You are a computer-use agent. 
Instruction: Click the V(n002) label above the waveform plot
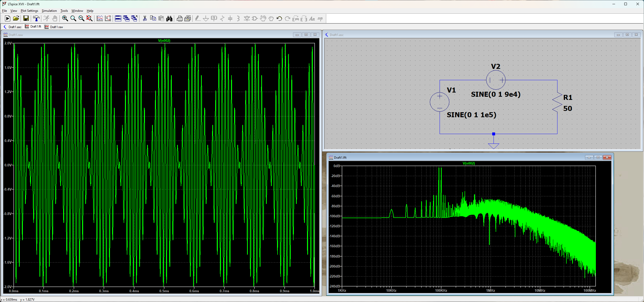(164, 40)
